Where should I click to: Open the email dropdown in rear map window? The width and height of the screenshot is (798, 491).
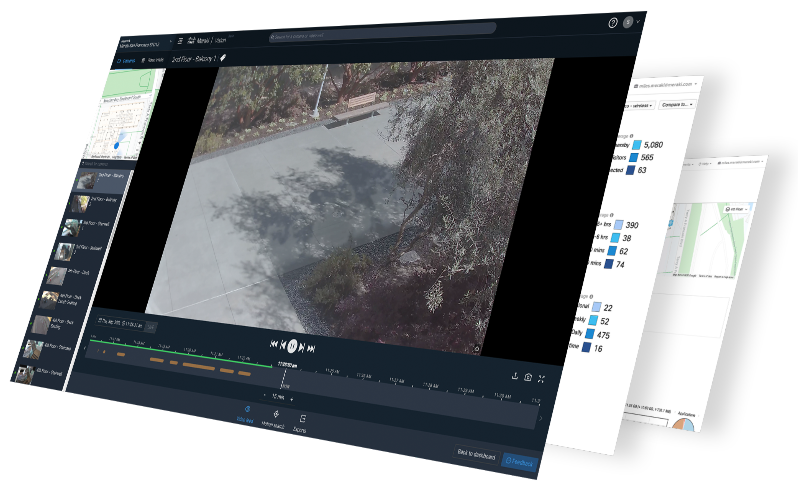point(740,162)
